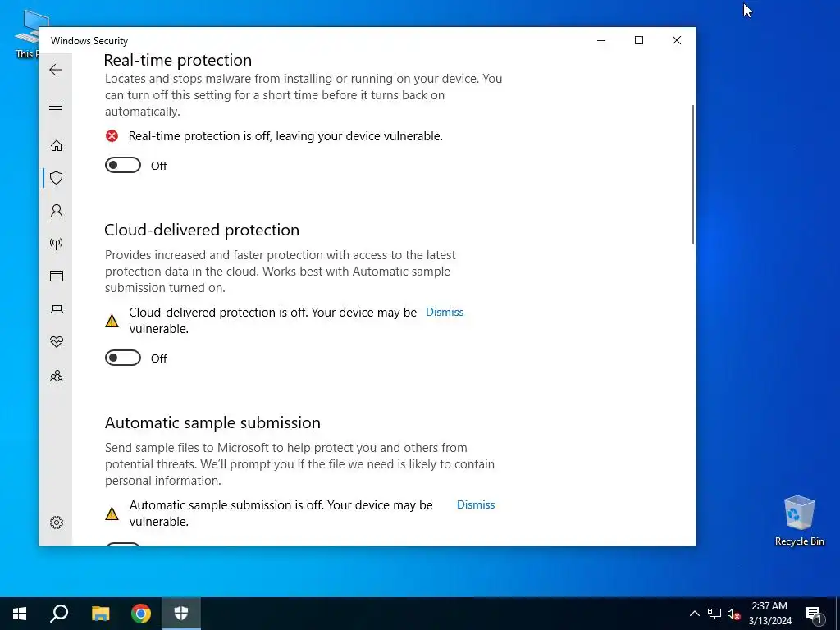The height and width of the screenshot is (630, 840).
Task: Open Device security laptop icon
Action: pos(57,309)
